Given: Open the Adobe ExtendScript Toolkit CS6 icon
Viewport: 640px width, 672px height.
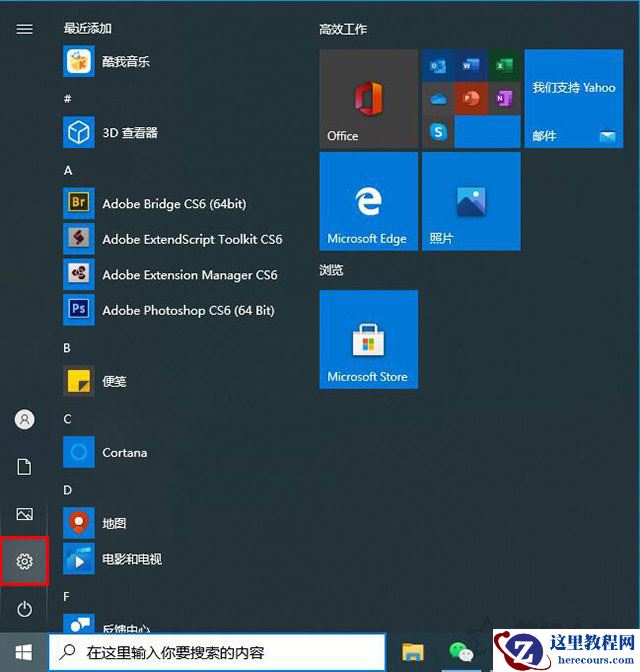Looking at the screenshot, I should tap(79, 239).
